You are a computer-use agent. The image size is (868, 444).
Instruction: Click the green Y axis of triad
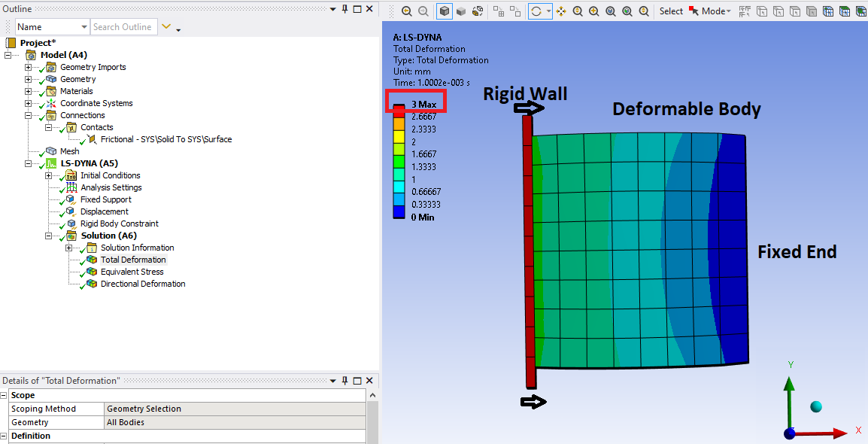click(789, 401)
